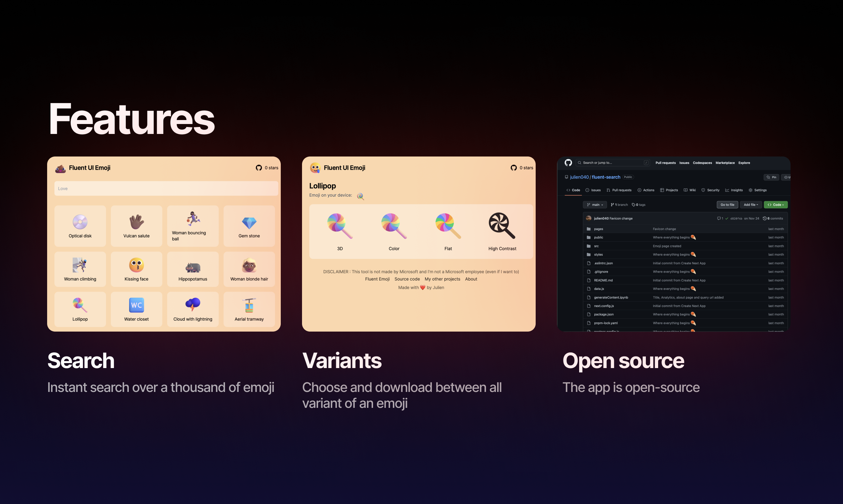Click the 0 tags link
843x504 pixels.
point(638,205)
